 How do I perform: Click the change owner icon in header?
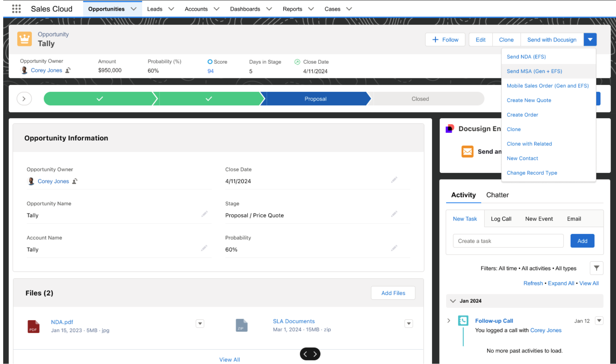click(x=68, y=70)
